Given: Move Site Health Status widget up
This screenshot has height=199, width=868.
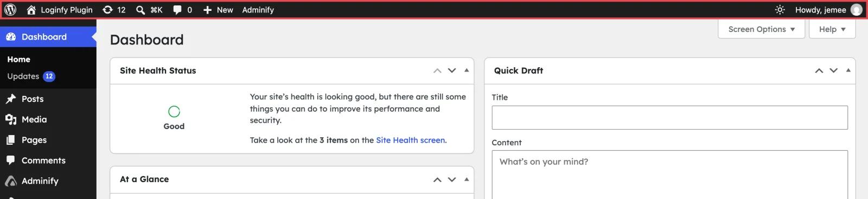Looking at the screenshot, I should point(437,70).
